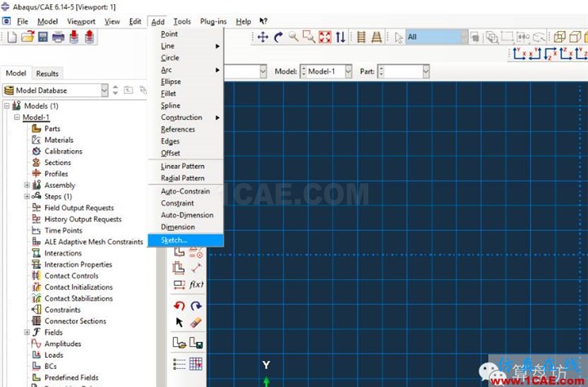Open the Plug-ins menu
Image resolution: width=588 pixels, height=387 pixels.
(x=213, y=21)
